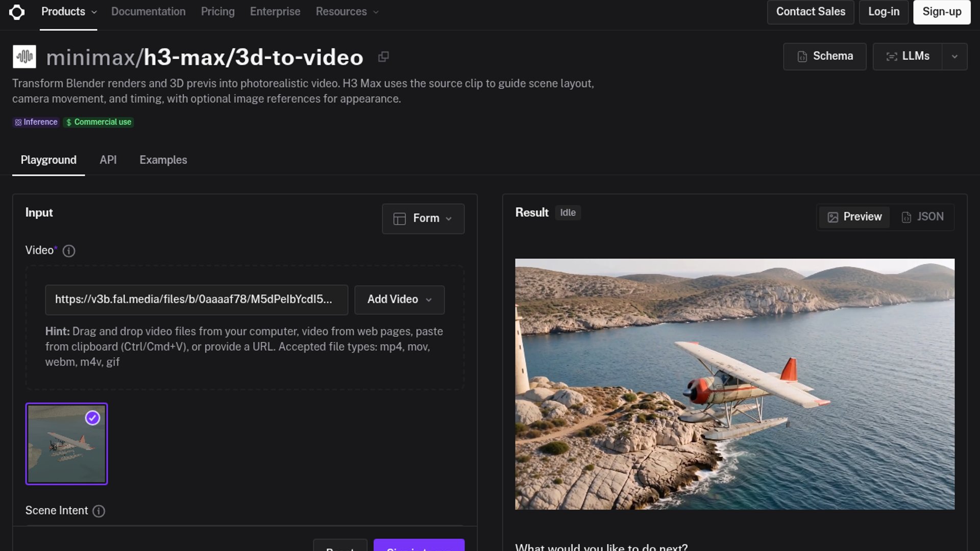This screenshot has width=980, height=551.
Task: Click the Inference tag badge
Action: 36,122
